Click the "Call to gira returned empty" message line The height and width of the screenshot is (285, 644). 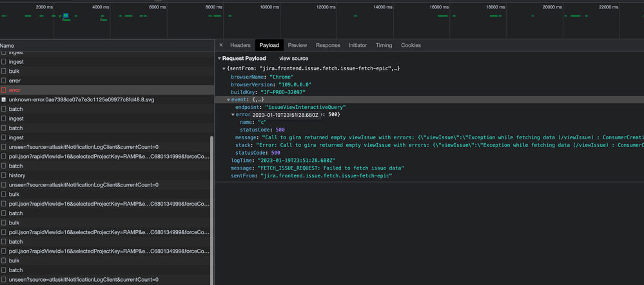point(440,137)
